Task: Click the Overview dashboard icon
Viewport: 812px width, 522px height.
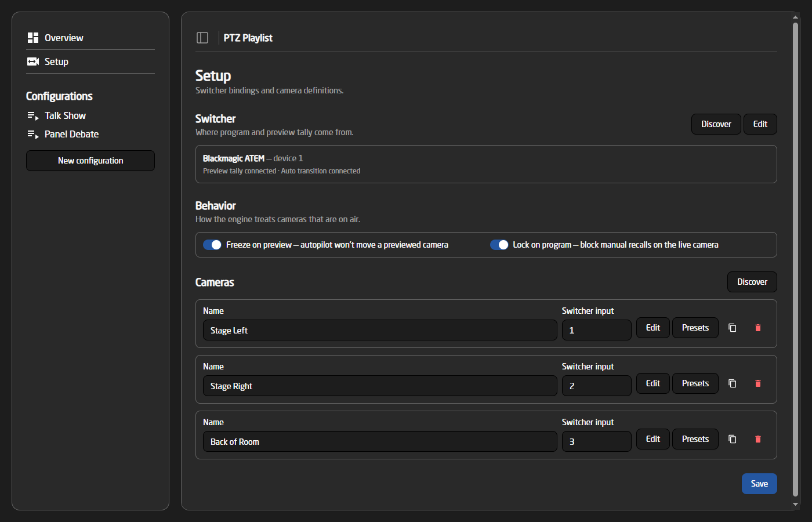Action: [33, 38]
